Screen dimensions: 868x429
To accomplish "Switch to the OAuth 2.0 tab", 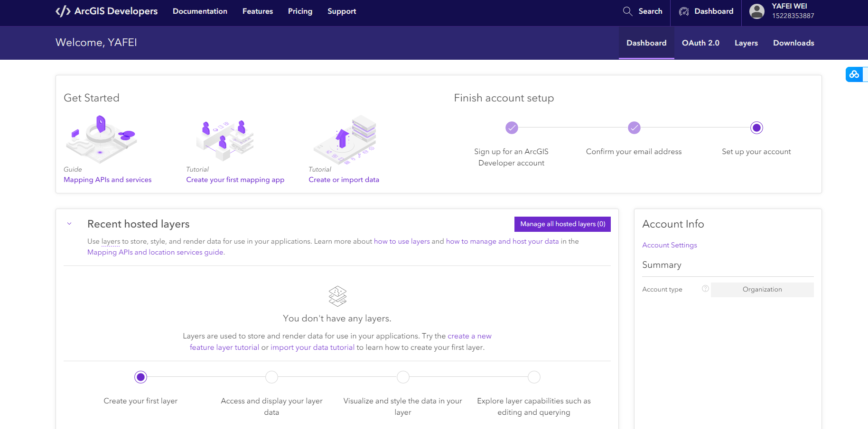I will tap(700, 43).
